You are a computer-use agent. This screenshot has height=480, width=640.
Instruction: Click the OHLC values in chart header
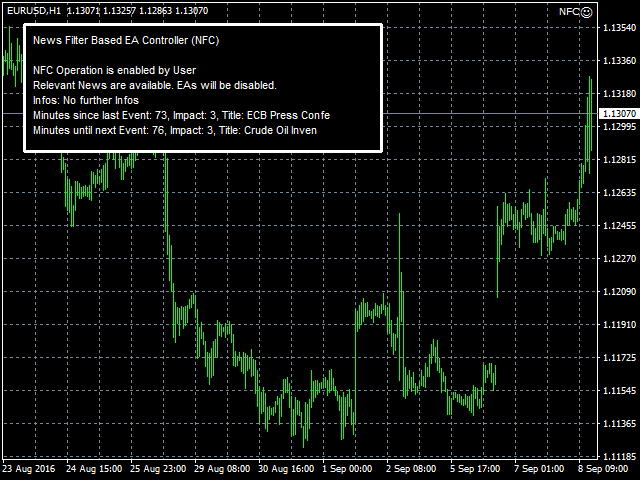138,11
